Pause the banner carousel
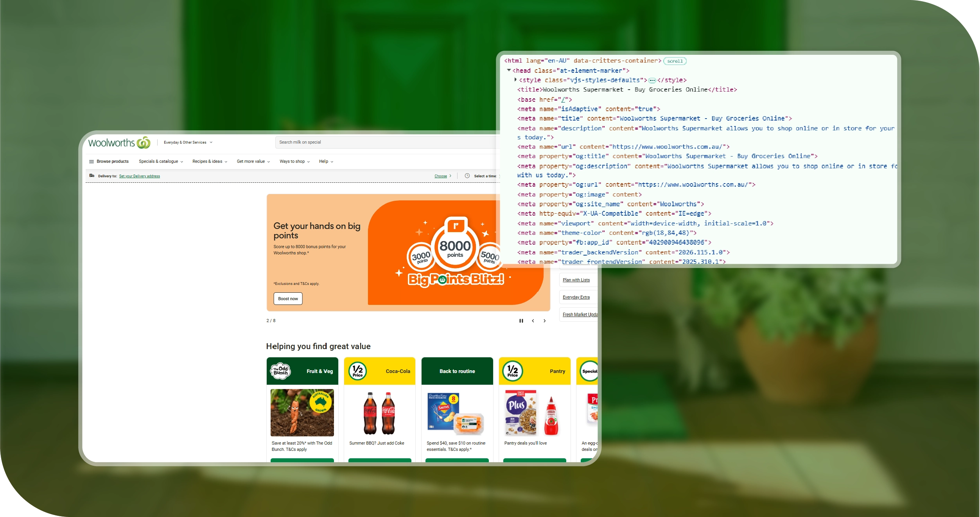 click(521, 321)
